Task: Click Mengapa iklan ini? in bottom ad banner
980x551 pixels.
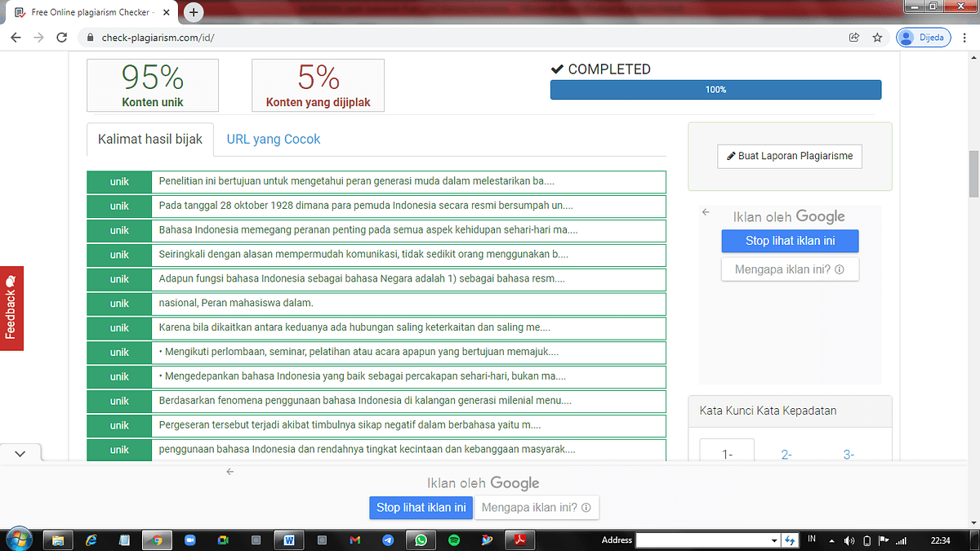Action: point(537,508)
